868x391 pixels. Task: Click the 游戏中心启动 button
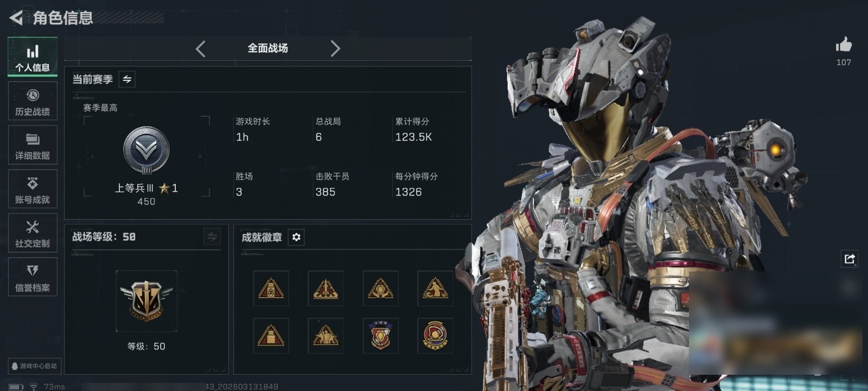(x=34, y=366)
